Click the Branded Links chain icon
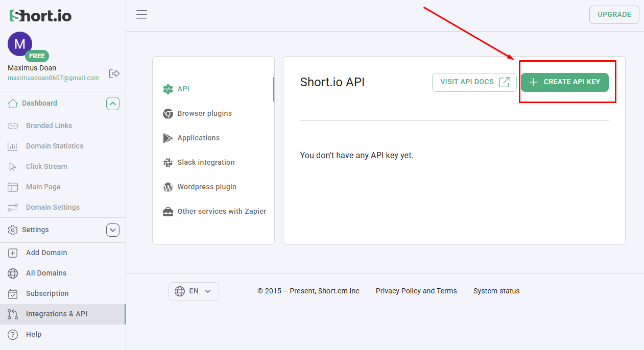Screen dimensions: 644x350 [13, 126]
